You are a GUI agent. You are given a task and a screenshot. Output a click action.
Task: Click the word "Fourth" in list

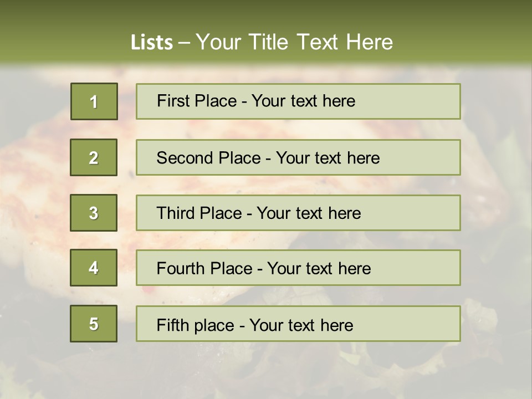tap(180, 268)
